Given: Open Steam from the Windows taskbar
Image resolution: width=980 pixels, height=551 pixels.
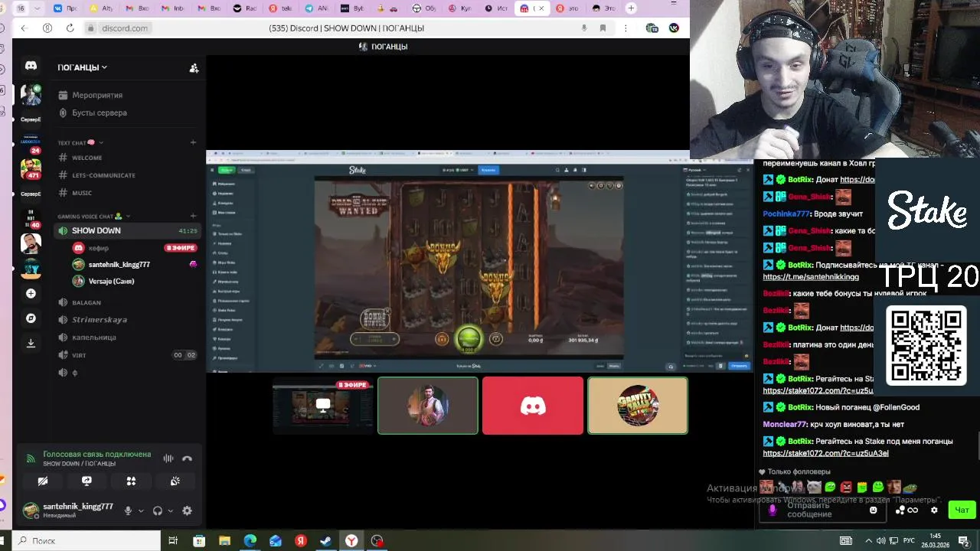Looking at the screenshot, I should pos(325,541).
